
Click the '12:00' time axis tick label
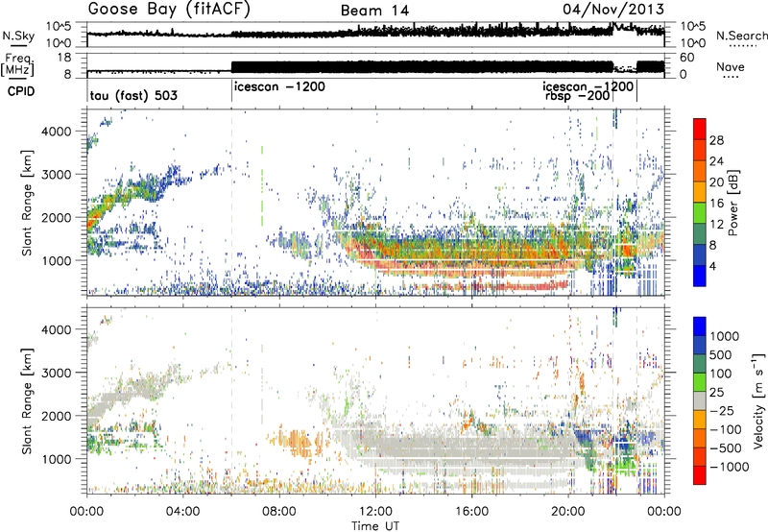(x=375, y=512)
